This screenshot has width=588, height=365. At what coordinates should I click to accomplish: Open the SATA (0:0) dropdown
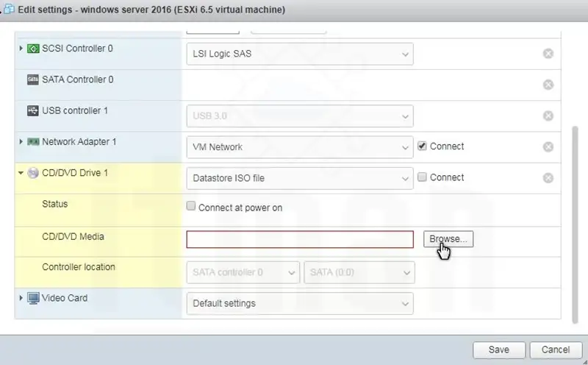coord(359,272)
